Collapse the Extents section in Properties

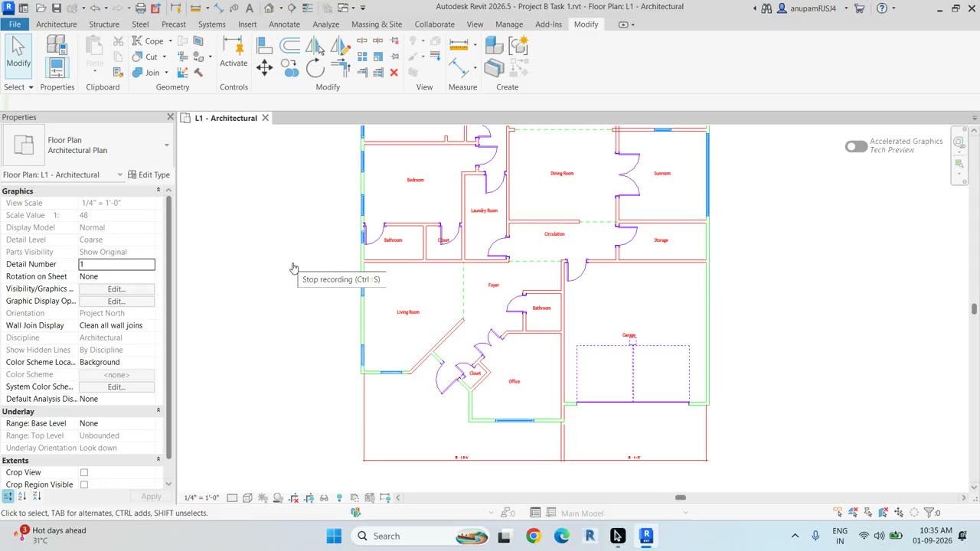point(158,460)
